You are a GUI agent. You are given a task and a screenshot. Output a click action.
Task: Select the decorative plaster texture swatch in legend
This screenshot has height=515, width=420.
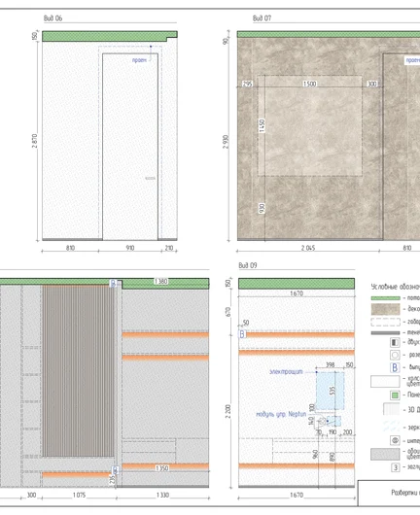(386, 309)
